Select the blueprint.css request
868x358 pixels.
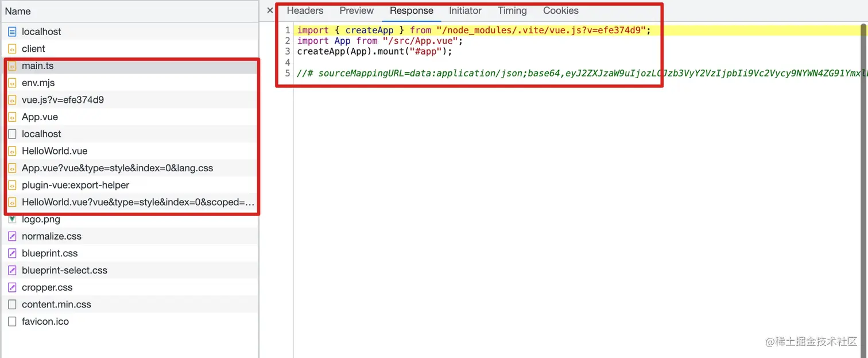pos(129,253)
